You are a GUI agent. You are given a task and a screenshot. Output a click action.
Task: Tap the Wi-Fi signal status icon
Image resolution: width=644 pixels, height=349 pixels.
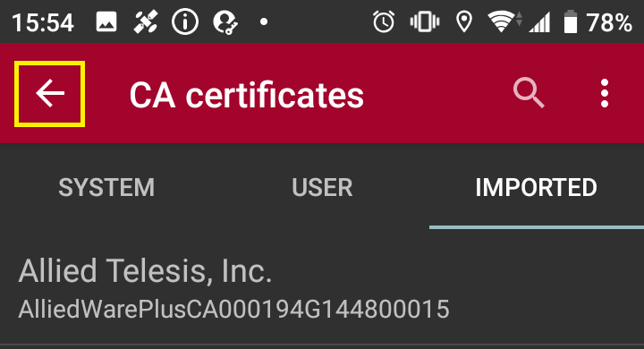[x=504, y=21]
